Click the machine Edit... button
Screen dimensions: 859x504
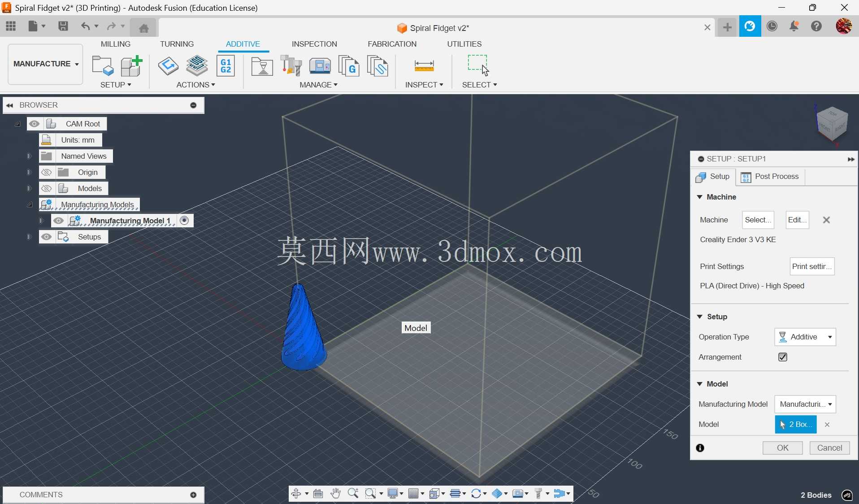coord(797,220)
